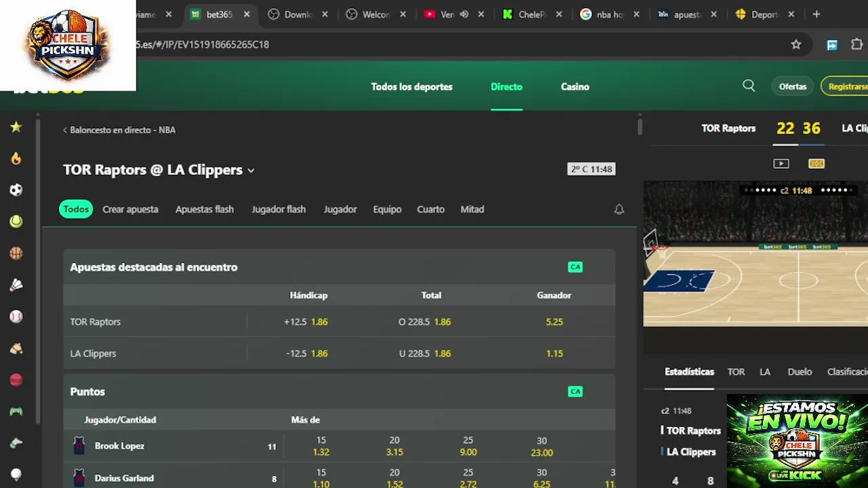The height and width of the screenshot is (488, 868).
Task: Expand the TOR Raptors @ LA Clippers dropdown
Action: pos(251,170)
